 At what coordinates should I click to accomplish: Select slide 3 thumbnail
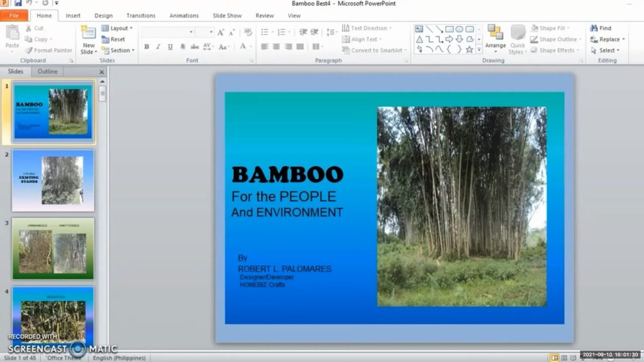click(x=53, y=248)
